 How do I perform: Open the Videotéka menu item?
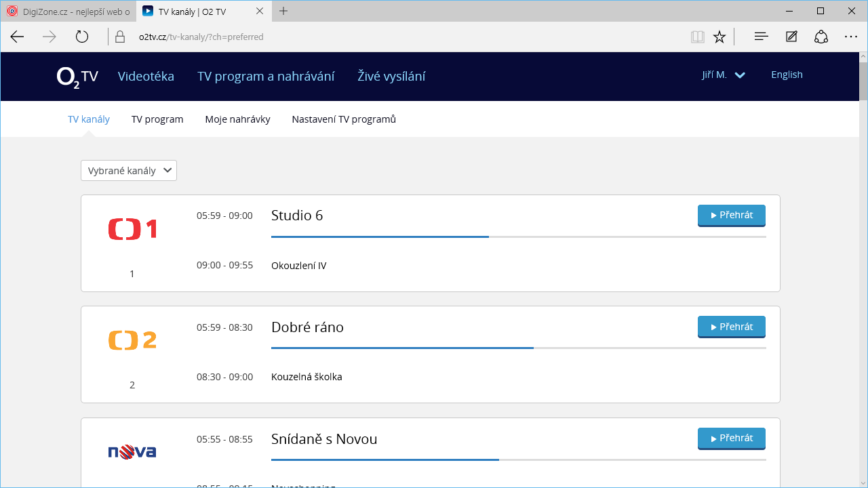pyautogui.click(x=146, y=77)
